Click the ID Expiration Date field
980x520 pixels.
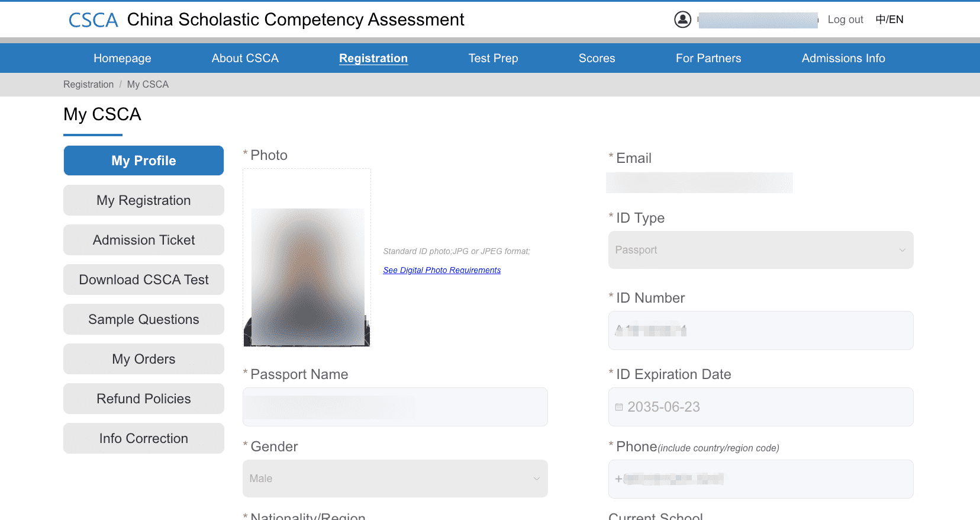(760, 407)
